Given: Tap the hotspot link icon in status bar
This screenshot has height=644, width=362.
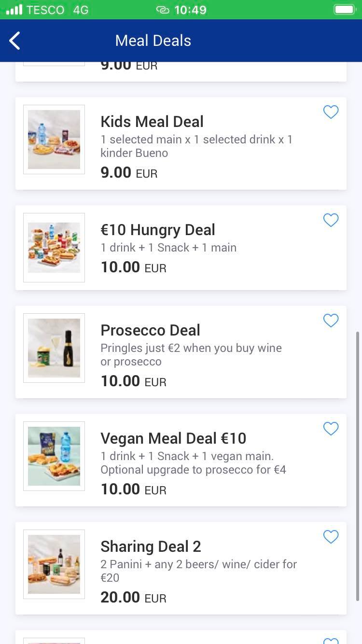Looking at the screenshot, I should [163, 10].
